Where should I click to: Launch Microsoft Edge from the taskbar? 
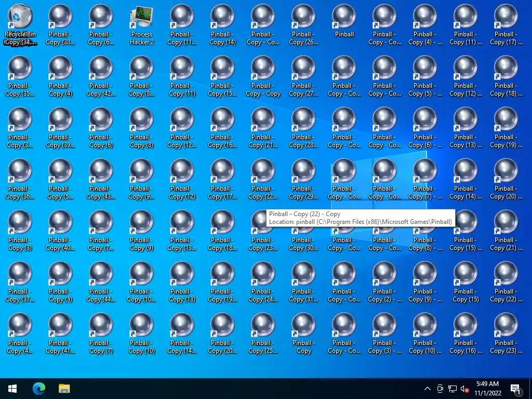tap(38, 389)
